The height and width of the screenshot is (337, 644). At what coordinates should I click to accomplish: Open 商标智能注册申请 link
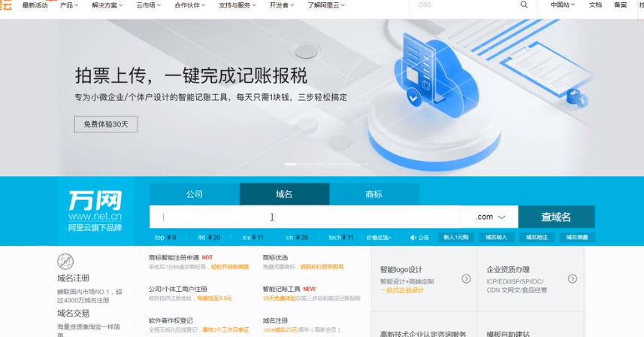pyautogui.click(x=174, y=258)
